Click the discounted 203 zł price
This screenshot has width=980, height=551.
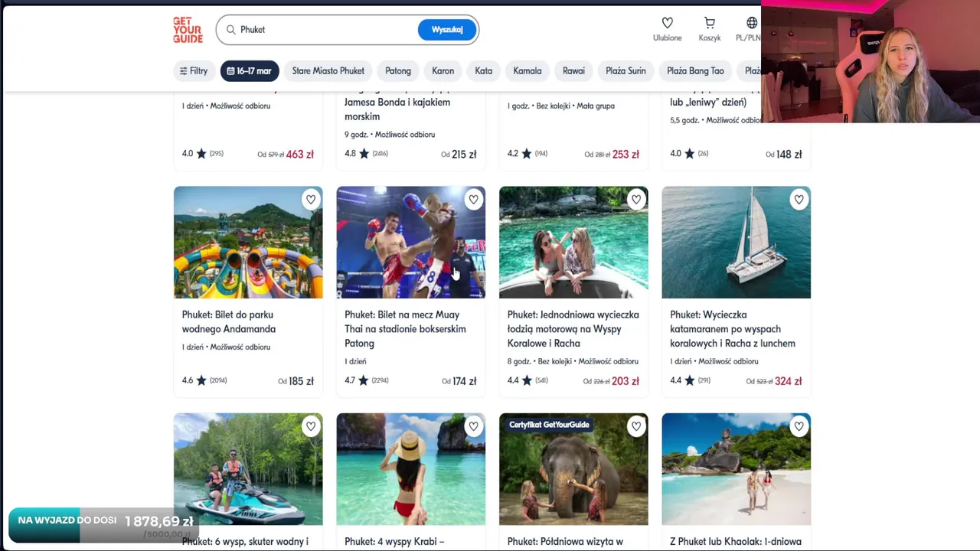click(626, 381)
